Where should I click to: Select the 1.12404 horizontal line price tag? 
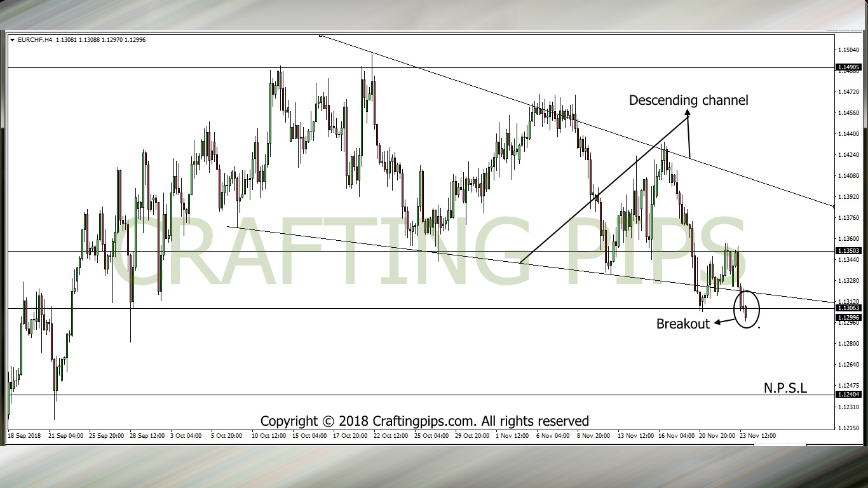(848, 395)
